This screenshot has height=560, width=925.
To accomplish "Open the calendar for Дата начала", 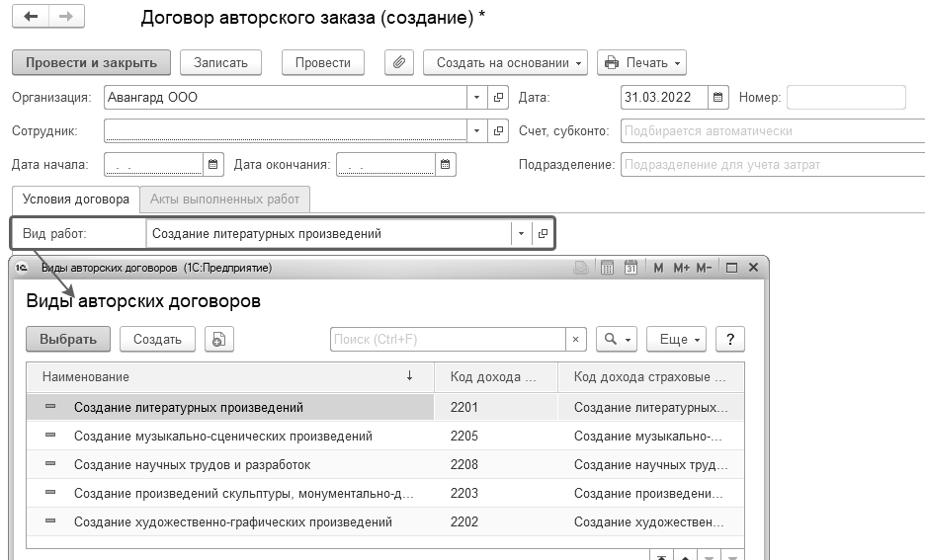I will [213, 165].
